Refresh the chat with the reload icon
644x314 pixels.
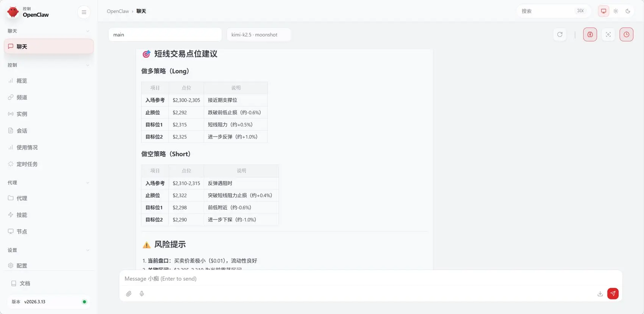click(560, 35)
